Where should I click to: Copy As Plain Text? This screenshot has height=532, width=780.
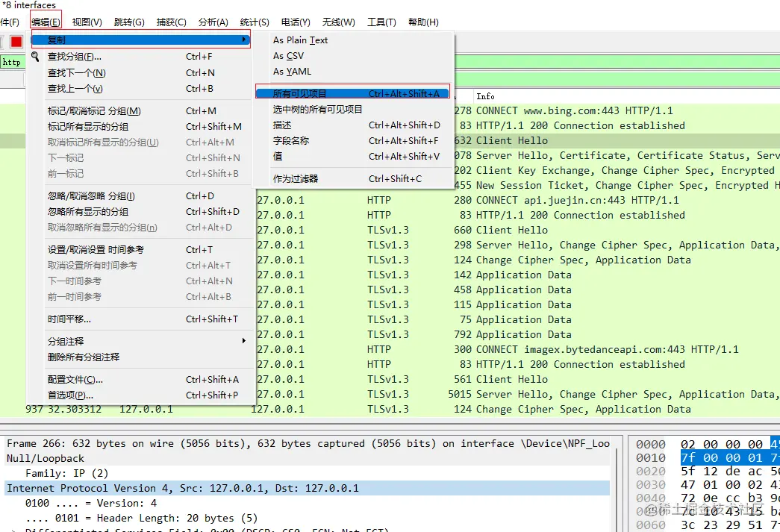(x=355, y=40)
